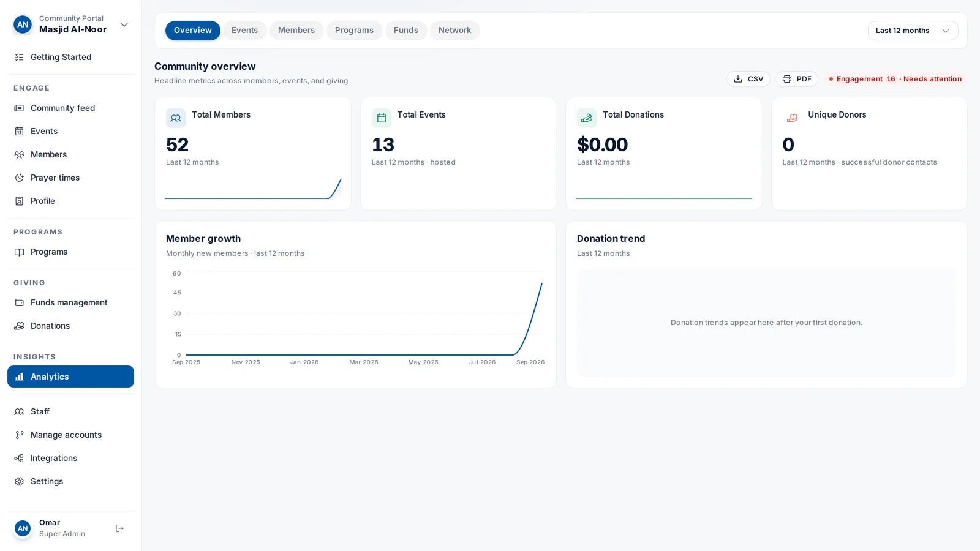This screenshot has height=551, width=980.
Task: Click the $0.00 total donations value
Action: click(x=602, y=144)
